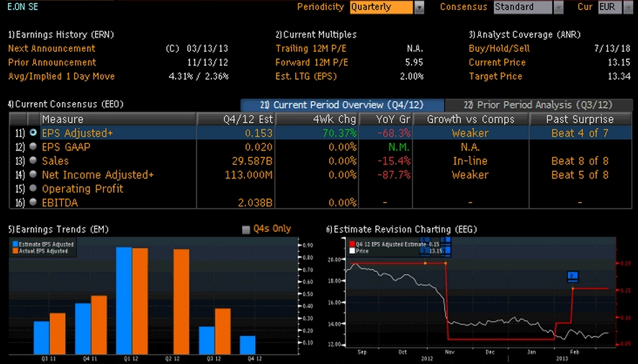Click the YoY Gr column header
The image size is (638, 364).
click(386, 119)
